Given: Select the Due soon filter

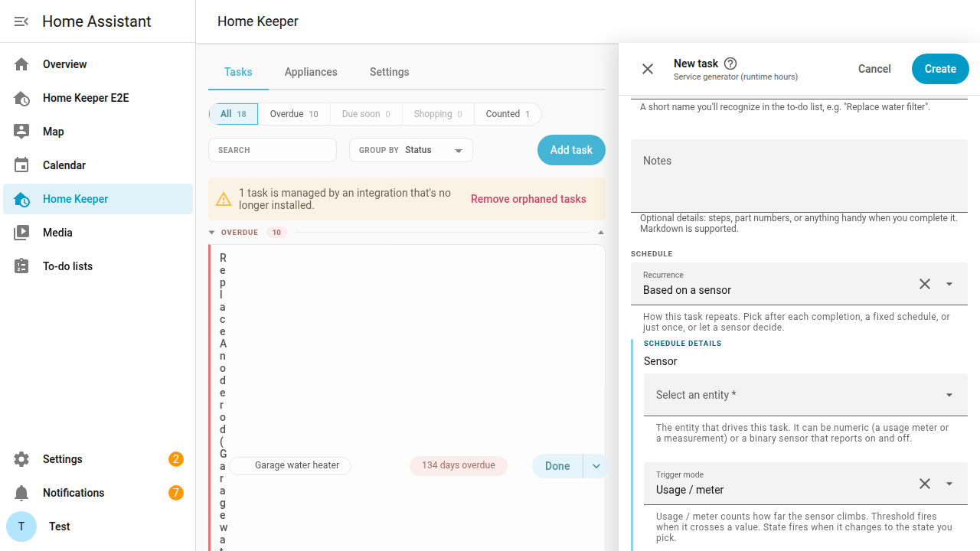Looking at the screenshot, I should click(366, 114).
